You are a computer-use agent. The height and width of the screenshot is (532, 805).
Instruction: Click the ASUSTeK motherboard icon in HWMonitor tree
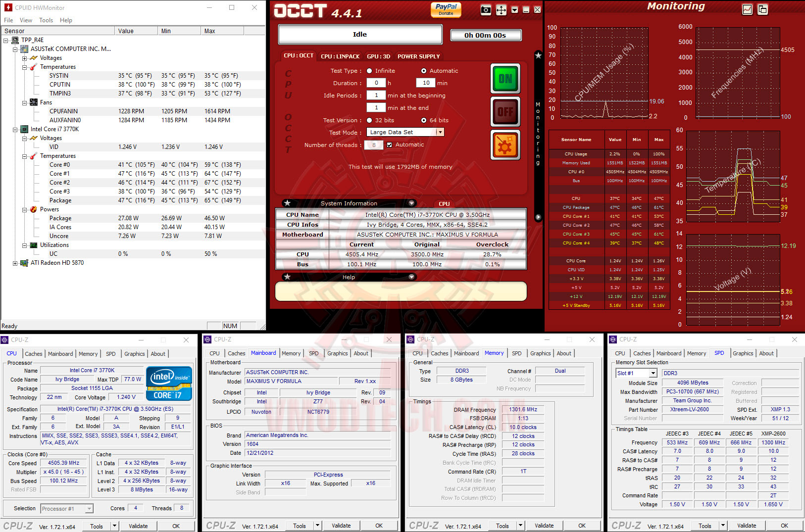click(x=24, y=49)
